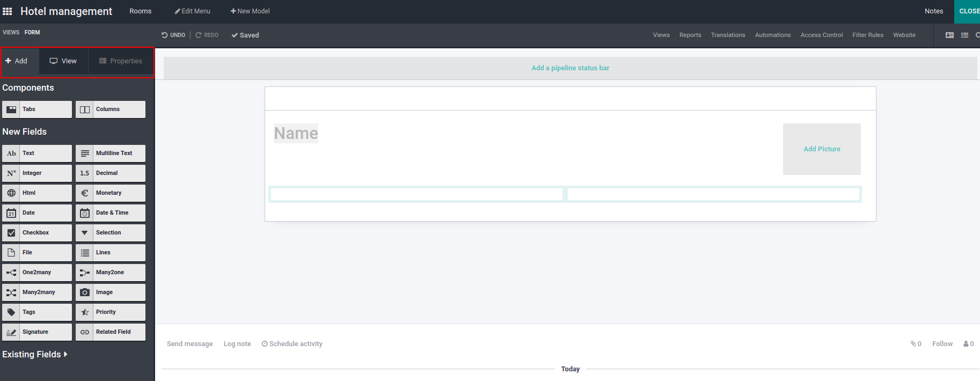980x381 pixels.
Task: Open the Add tab in sidebar
Action: (x=20, y=61)
